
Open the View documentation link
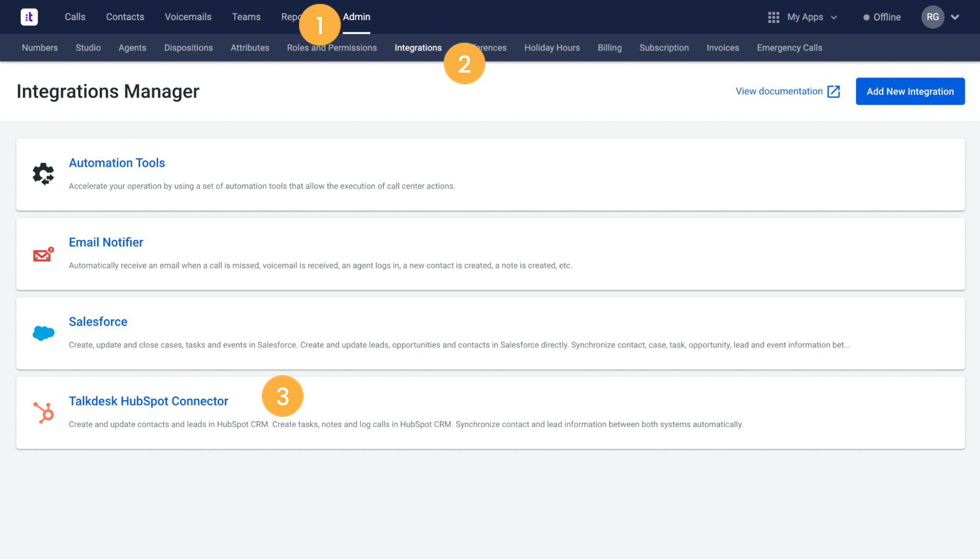coord(779,91)
